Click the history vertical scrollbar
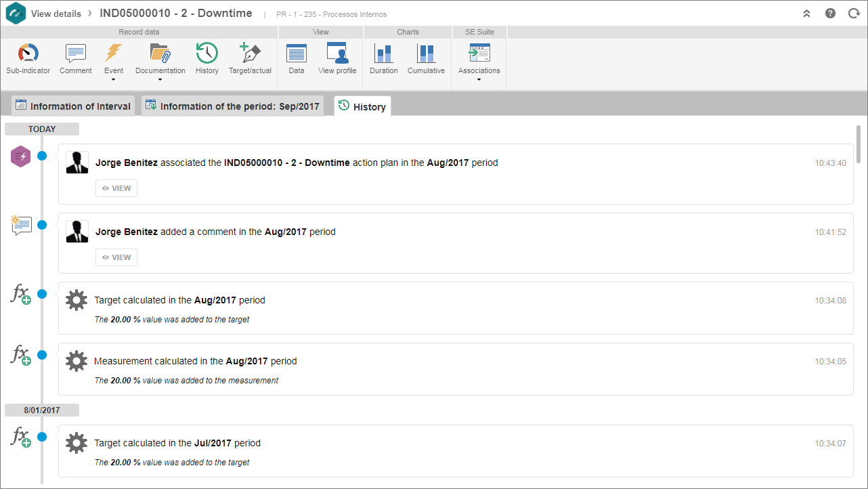The height and width of the screenshot is (489, 868). [859, 144]
